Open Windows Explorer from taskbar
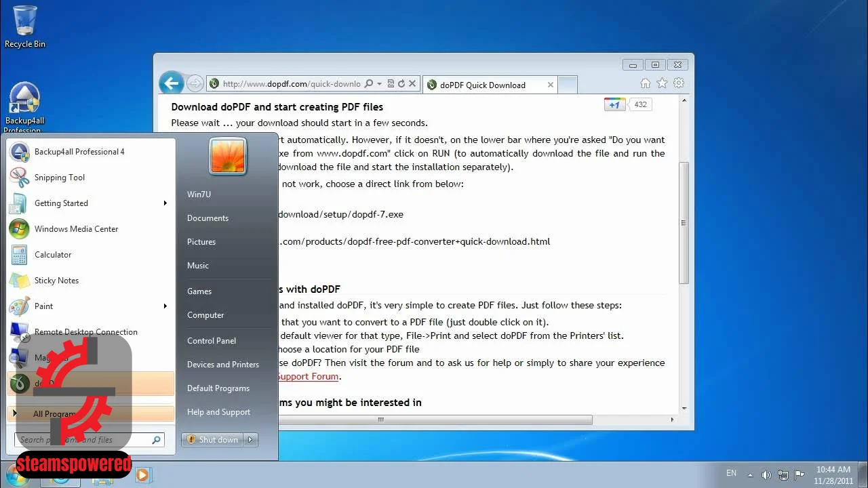 pyautogui.click(x=102, y=475)
